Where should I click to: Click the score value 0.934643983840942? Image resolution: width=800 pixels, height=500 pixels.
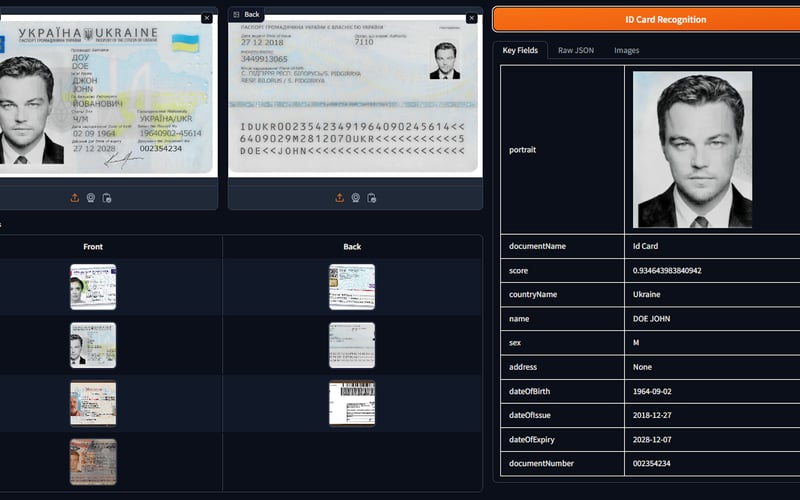click(667, 270)
